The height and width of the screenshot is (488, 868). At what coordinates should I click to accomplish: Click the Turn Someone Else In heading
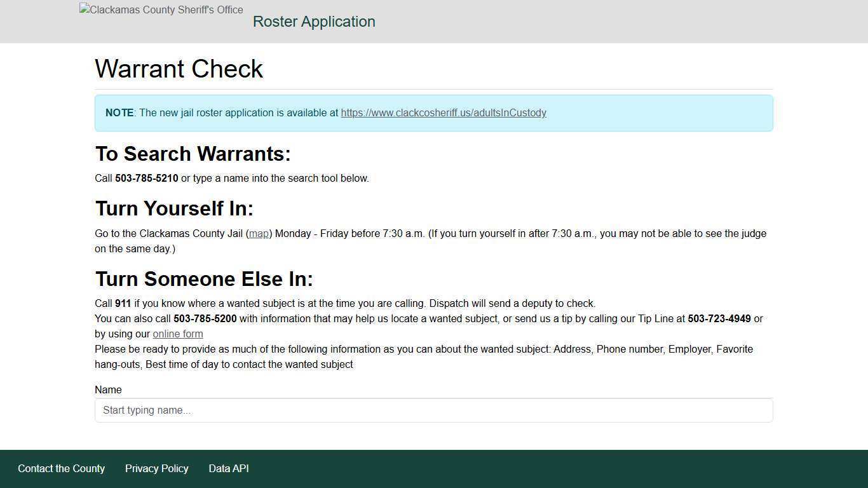203,278
